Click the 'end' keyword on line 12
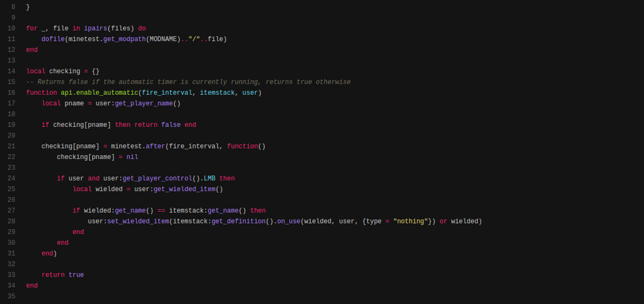The width and height of the screenshot is (644, 304). (32, 50)
